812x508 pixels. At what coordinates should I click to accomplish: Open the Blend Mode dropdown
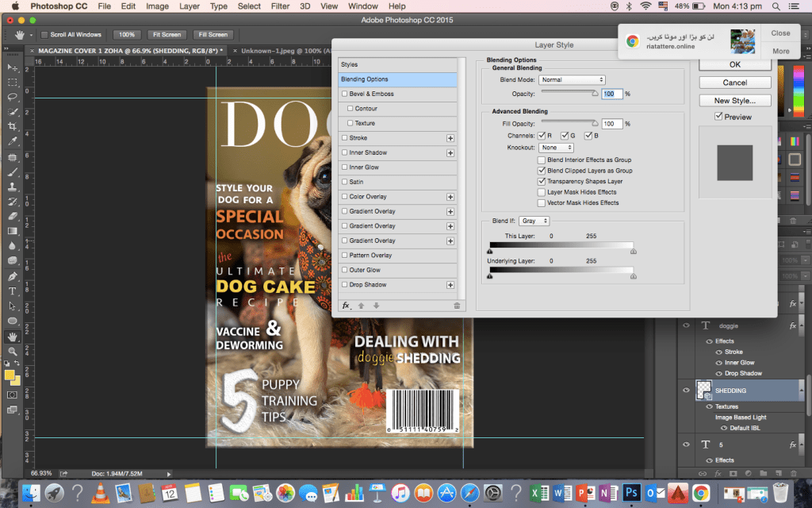click(x=572, y=80)
